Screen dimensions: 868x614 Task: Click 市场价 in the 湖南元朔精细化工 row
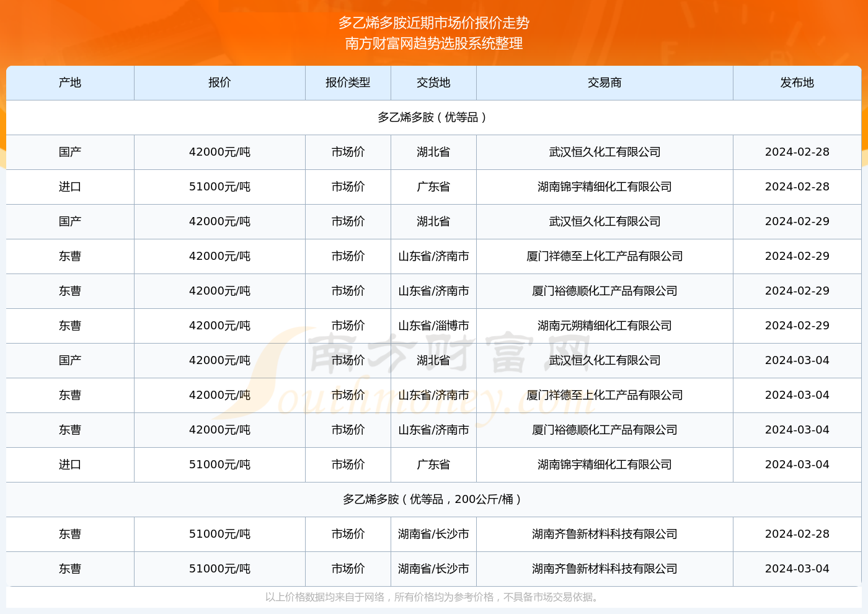click(348, 326)
